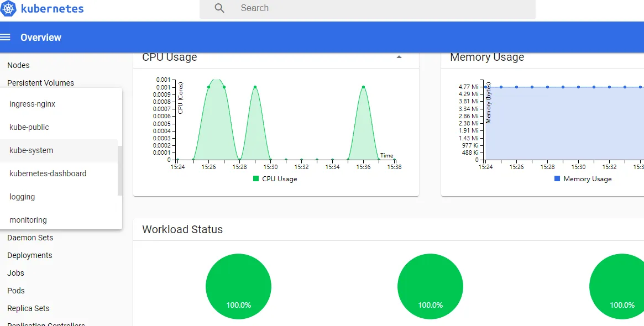The image size is (644, 326).
Task: Focus the Search input field
Action: 368,8
